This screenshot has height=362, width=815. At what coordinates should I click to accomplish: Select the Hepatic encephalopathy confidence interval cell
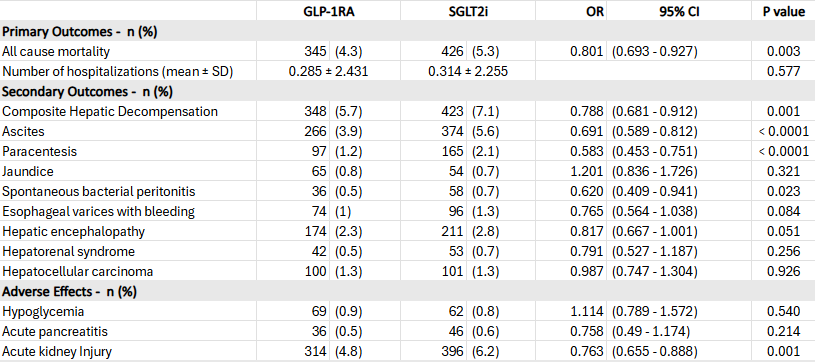click(679, 231)
